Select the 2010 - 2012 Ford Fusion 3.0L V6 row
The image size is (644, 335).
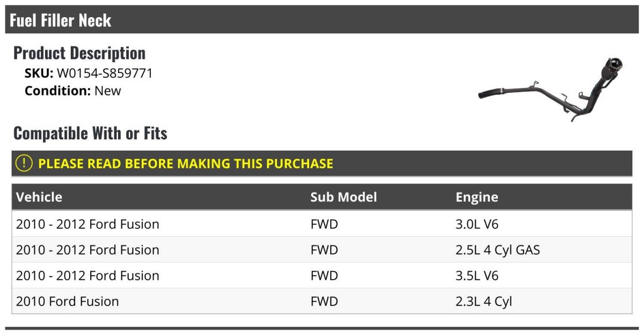(322, 224)
